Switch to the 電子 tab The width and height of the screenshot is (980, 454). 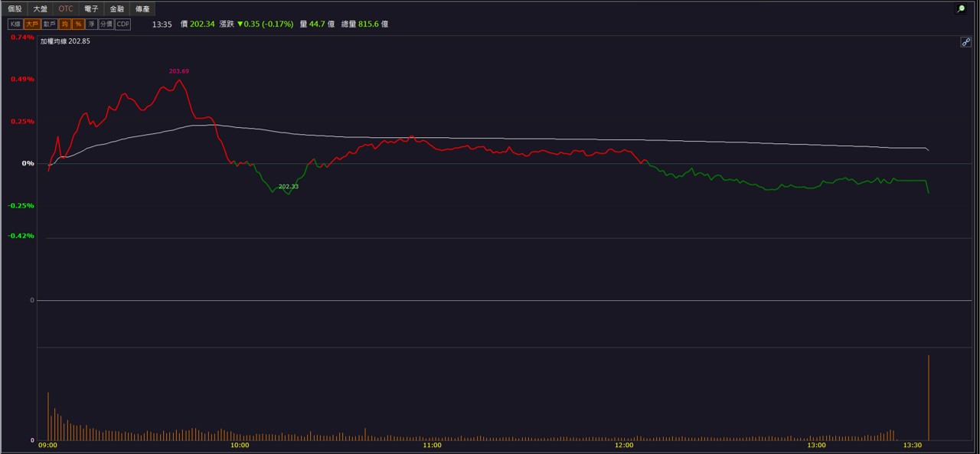point(91,9)
